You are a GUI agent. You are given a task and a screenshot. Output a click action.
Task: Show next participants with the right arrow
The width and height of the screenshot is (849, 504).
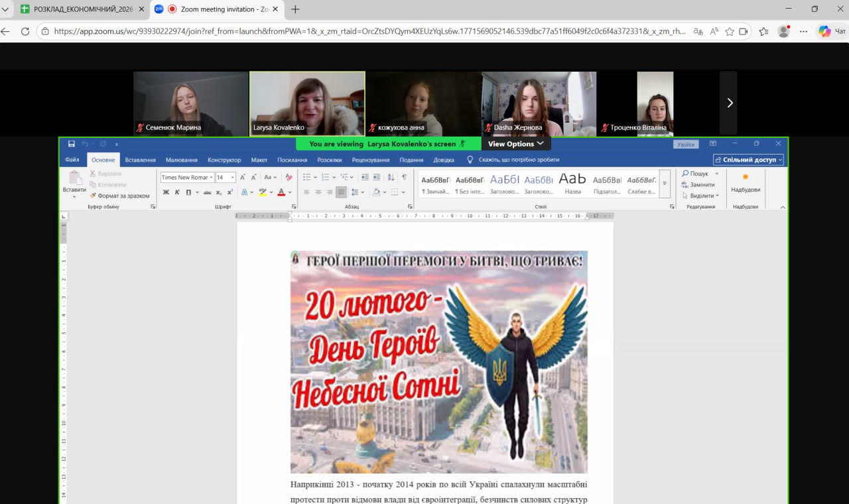730,103
